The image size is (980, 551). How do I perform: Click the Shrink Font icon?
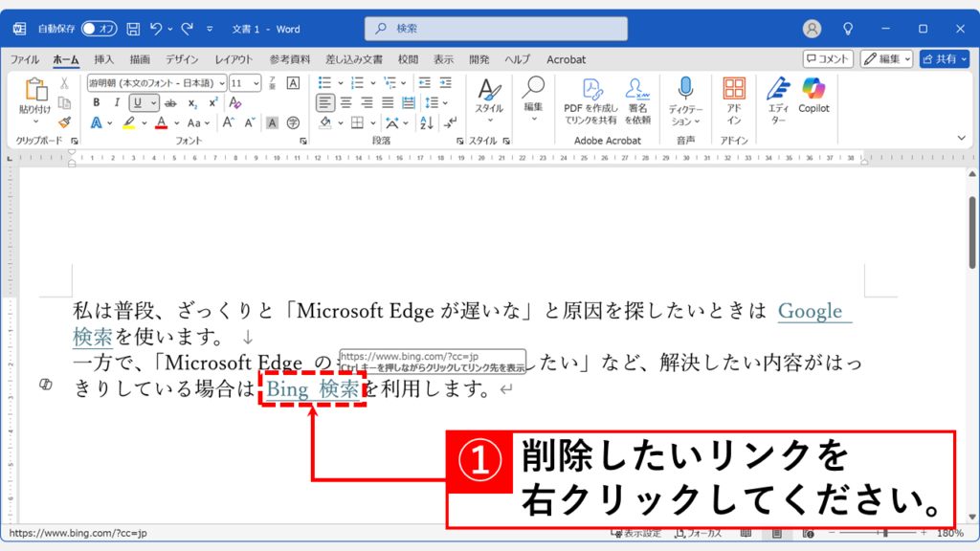250,122
